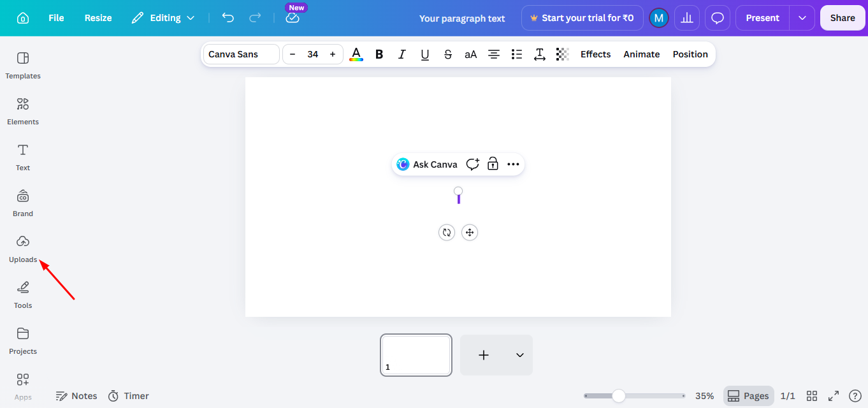Click the zoom slider

coord(635,396)
